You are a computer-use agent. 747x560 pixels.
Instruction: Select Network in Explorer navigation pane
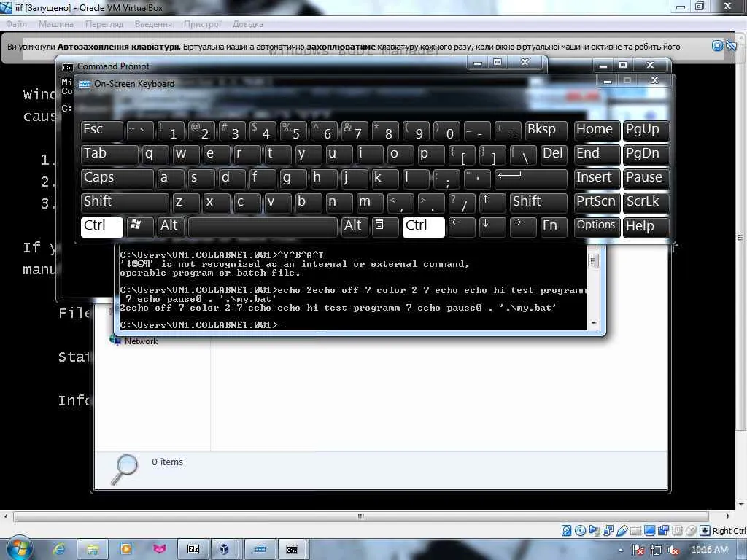141,341
